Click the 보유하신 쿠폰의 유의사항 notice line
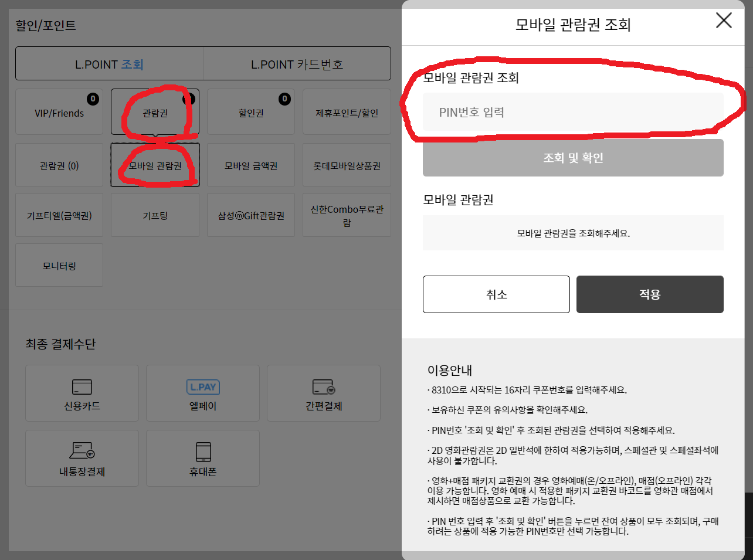 point(508,410)
